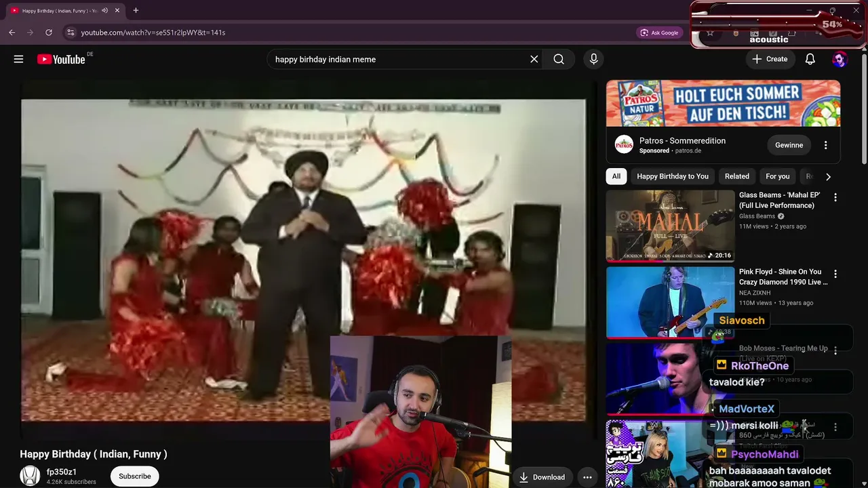
Task: Open the fp350z1 channel avatar
Action: coord(30,476)
